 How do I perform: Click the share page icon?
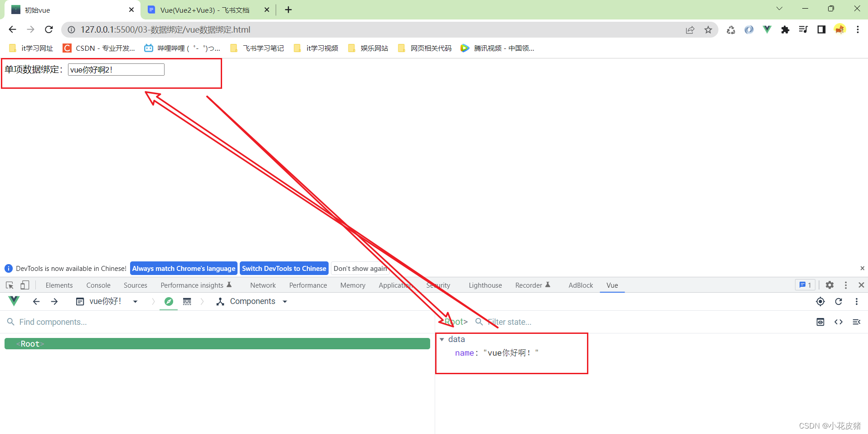pos(690,30)
